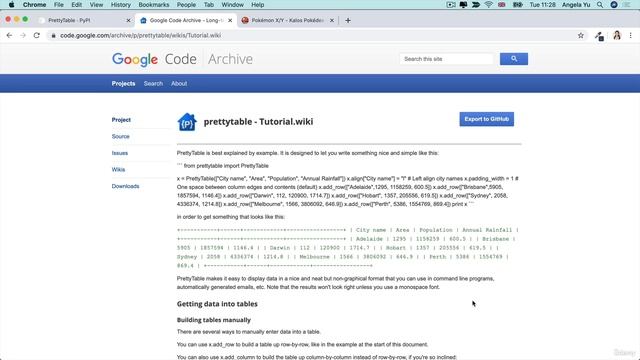The width and height of the screenshot is (640, 360).
Task: Open Spotlight search in menu bar
Action: pos(600,5)
